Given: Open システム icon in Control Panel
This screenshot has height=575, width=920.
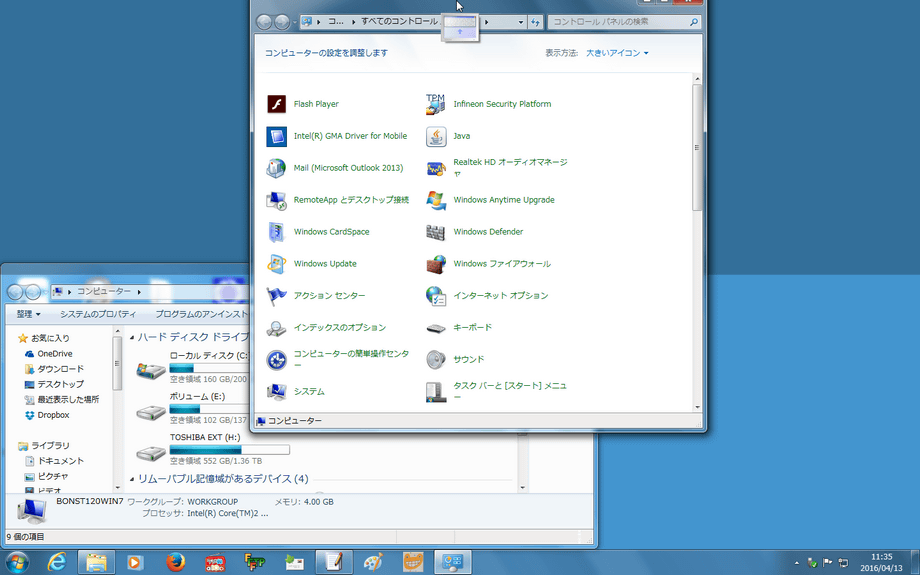Looking at the screenshot, I should 276,391.
